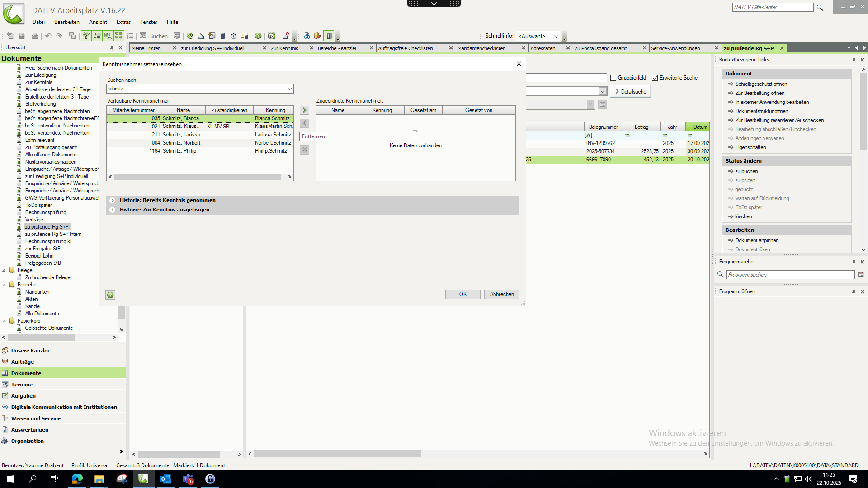The height and width of the screenshot is (488, 868).
Task: Click the stopwatch toolbar icon
Action: point(233,36)
